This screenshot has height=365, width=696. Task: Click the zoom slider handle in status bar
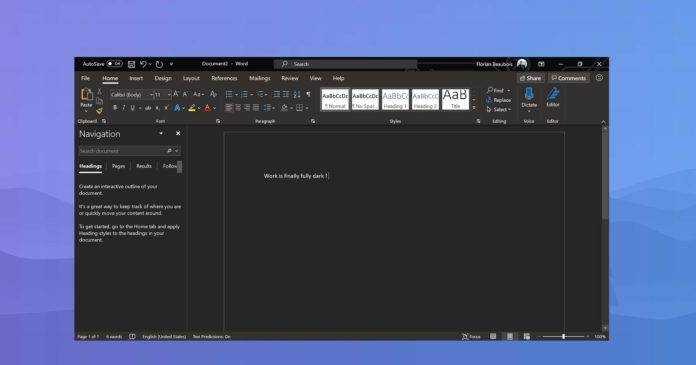pyautogui.click(x=563, y=337)
